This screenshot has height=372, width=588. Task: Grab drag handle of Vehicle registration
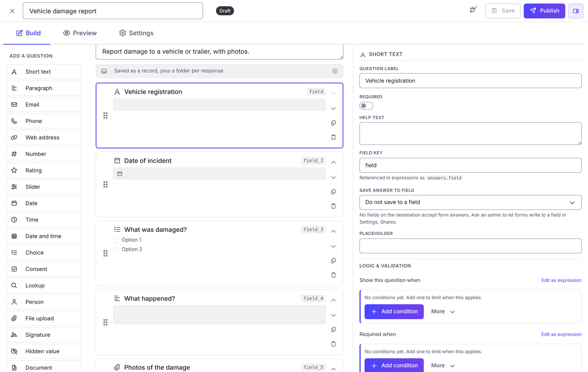(105, 116)
